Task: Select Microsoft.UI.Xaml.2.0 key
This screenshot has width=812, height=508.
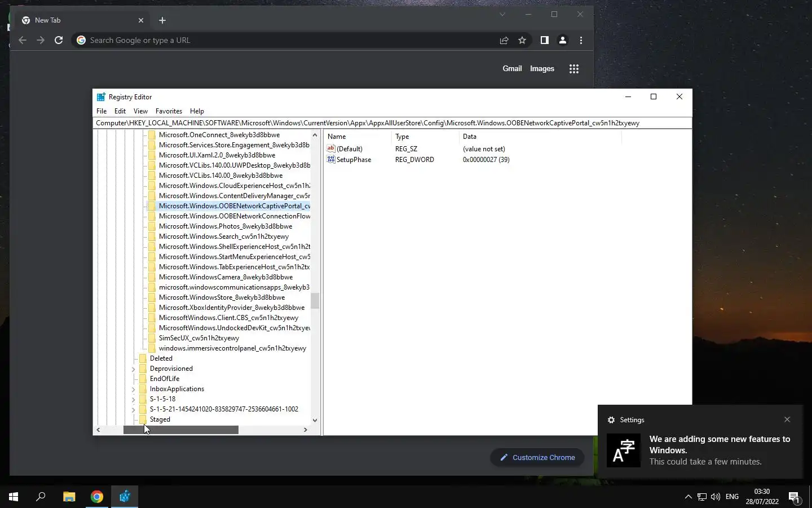Action: [217, 155]
